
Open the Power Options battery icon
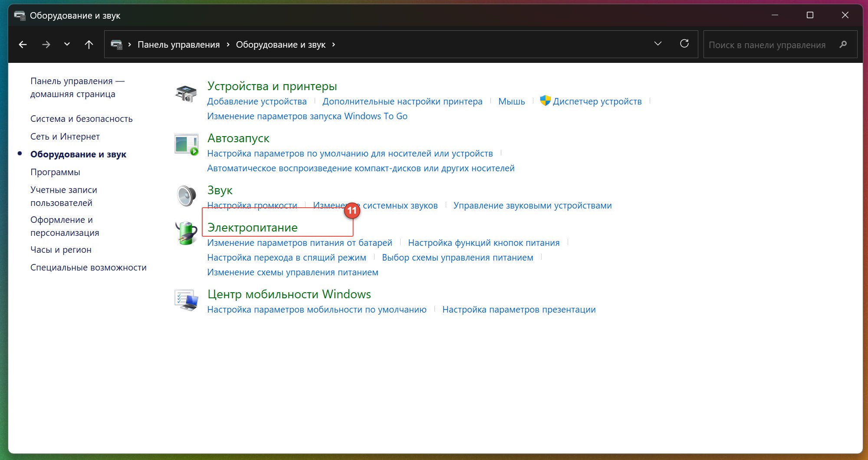[x=186, y=233]
